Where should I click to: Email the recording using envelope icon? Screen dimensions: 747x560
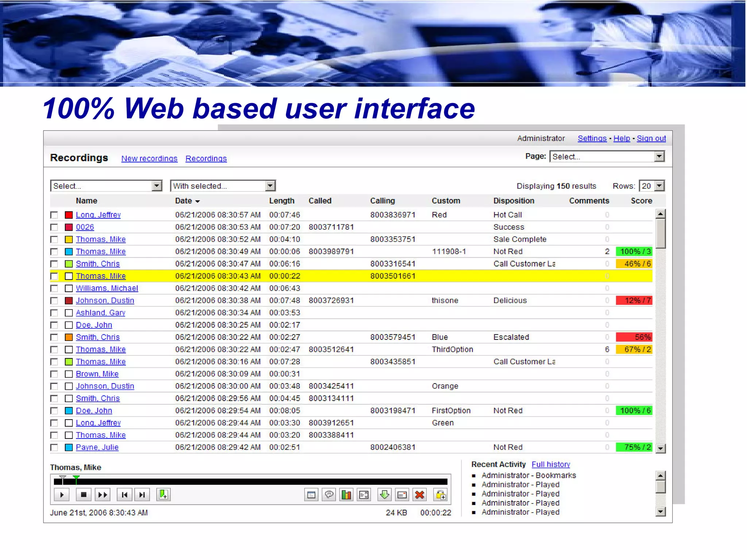click(x=402, y=495)
